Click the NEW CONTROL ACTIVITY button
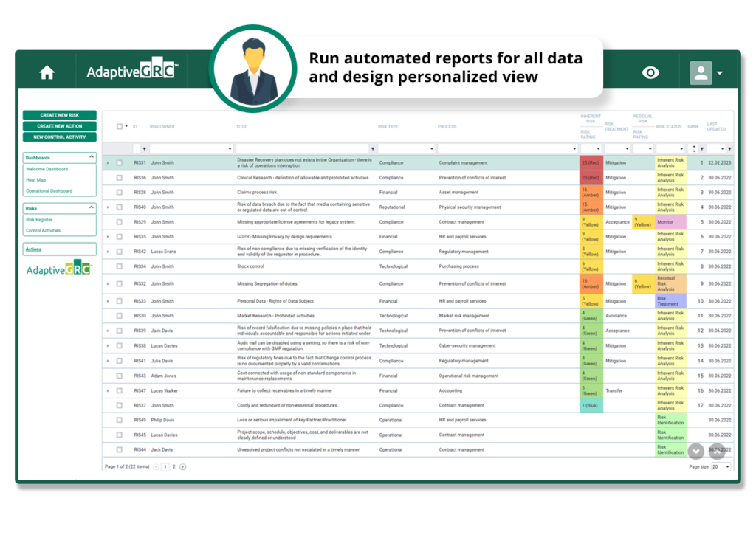Viewport: 756px width, 535px height. coord(60,137)
